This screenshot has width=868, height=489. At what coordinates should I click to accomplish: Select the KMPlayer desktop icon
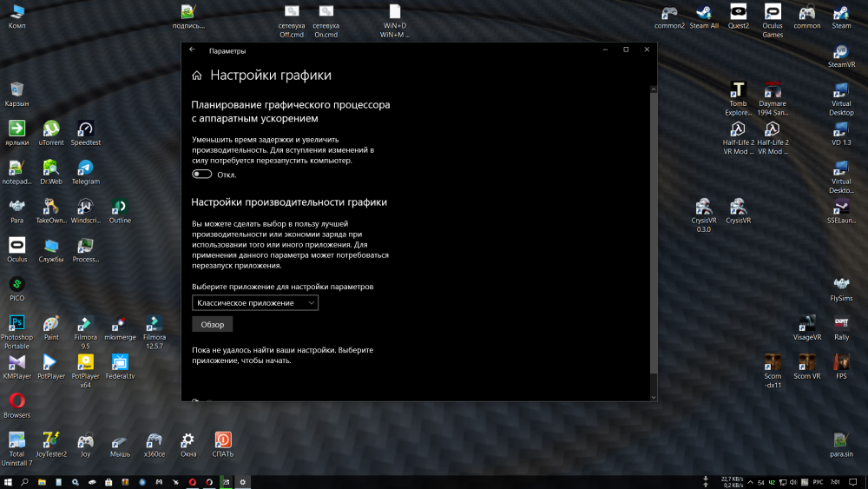point(17,367)
